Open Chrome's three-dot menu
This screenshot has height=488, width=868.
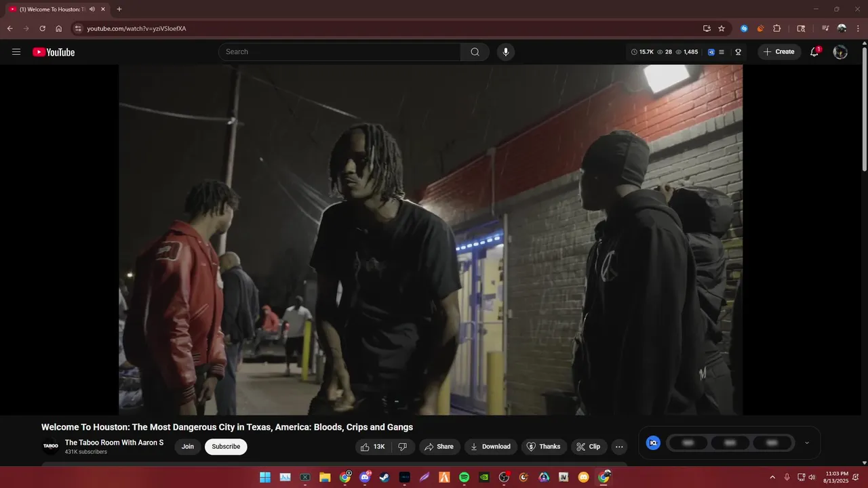click(858, 28)
